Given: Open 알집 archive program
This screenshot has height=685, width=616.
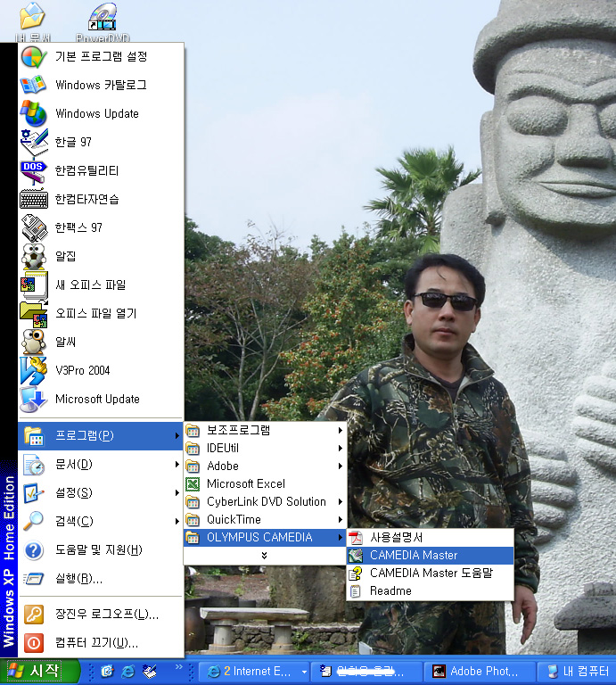Looking at the screenshot, I should pos(66,256).
